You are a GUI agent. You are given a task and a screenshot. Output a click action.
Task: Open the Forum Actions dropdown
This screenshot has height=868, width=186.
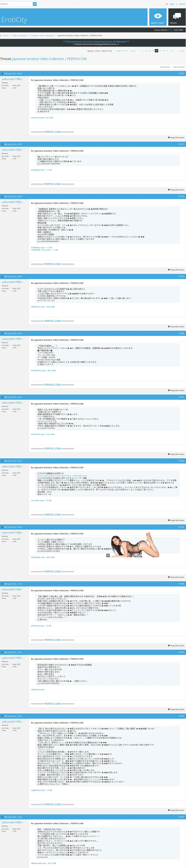[x=161, y=30]
